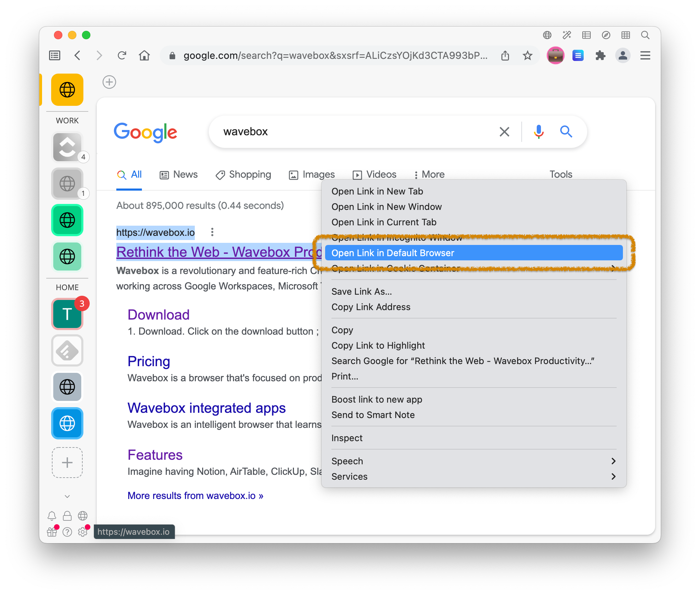The image size is (700, 595).
Task: Add a new app with dashed plus
Action: [67, 463]
